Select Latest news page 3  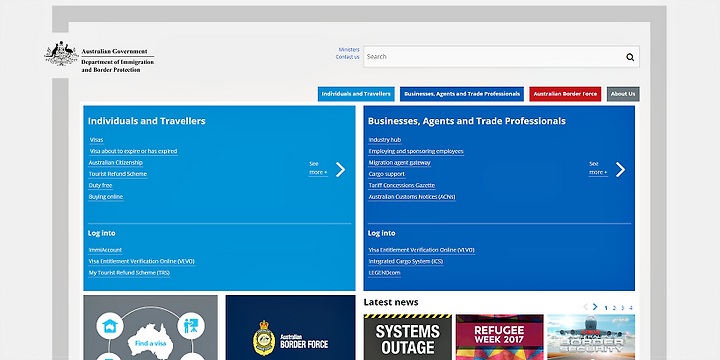click(623, 308)
